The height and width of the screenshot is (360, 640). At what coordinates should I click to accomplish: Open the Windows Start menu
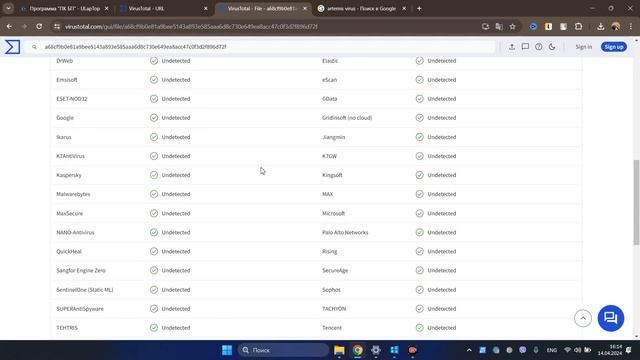[x=227, y=350]
